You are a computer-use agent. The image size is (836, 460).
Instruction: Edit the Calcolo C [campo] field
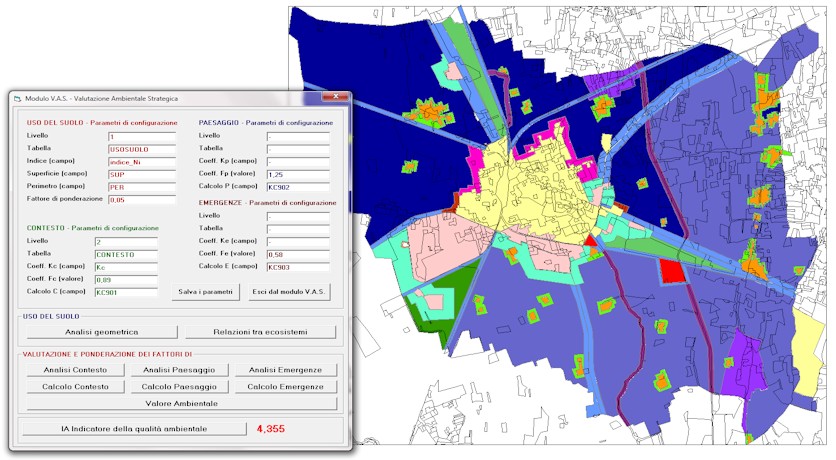click(126, 293)
